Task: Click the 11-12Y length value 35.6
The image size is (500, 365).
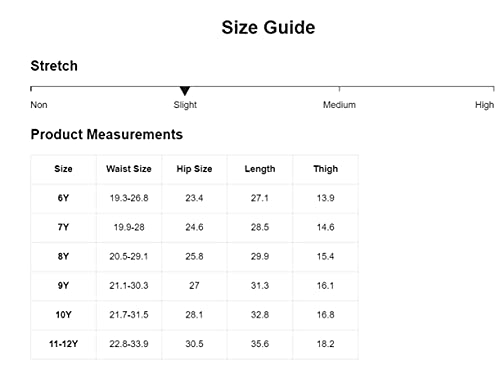Action: click(x=260, y=344)
